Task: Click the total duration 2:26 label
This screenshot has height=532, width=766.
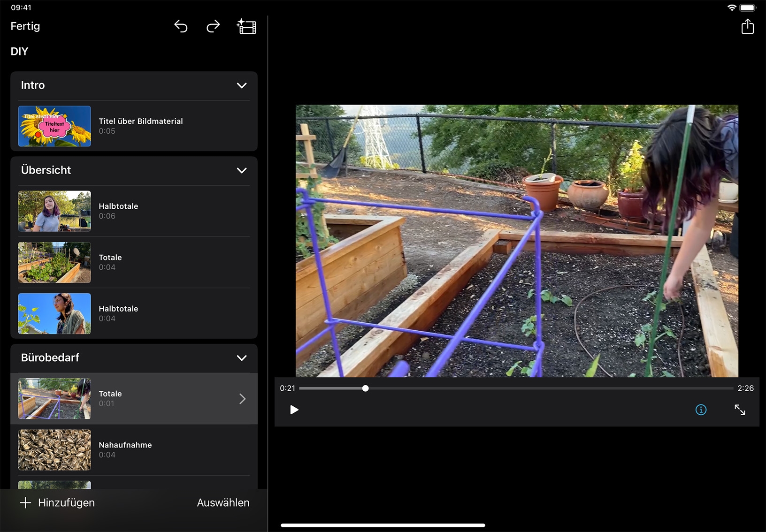Action: coord(745,388)
